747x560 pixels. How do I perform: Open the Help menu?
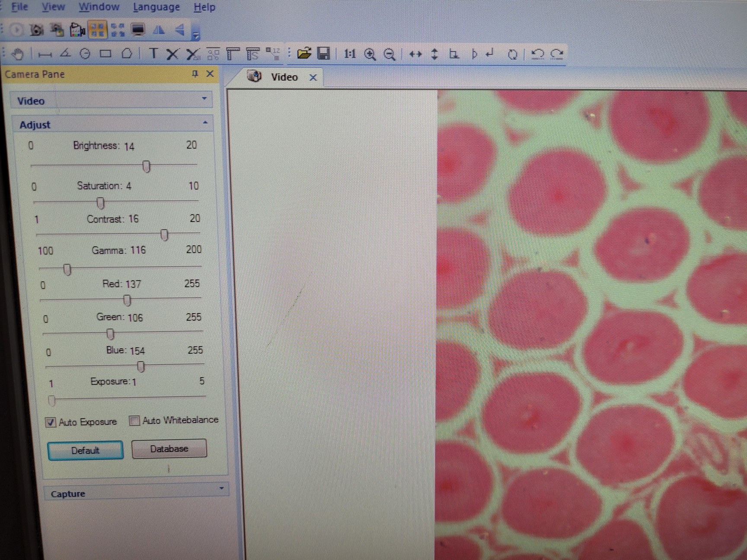coord(204,7)
